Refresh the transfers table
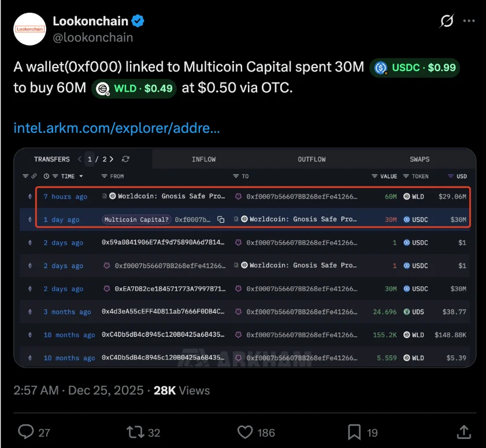The height and width of the screenshot is (448, 486). coord(126,159)
